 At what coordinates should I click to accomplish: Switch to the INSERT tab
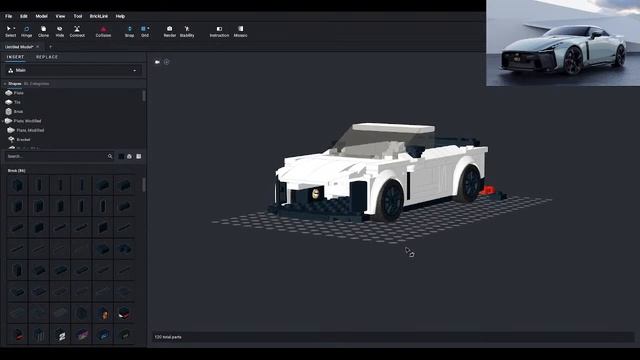(x=16, y=57)
